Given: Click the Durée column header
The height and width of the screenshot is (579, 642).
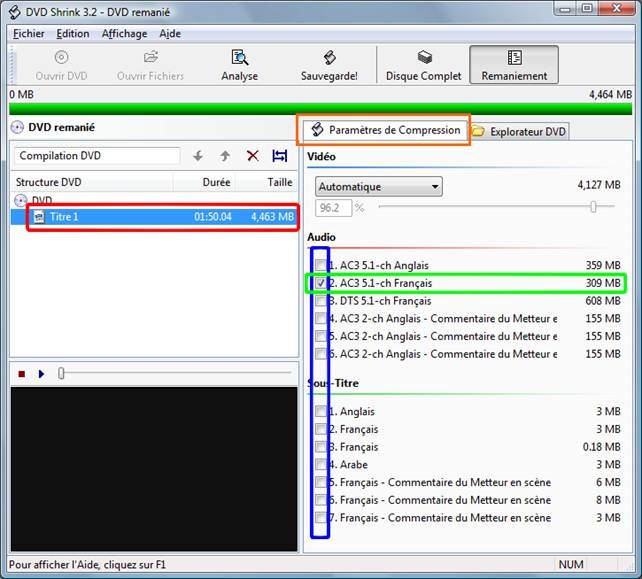Looking at the screenshot, I should [x=205, y=182].
